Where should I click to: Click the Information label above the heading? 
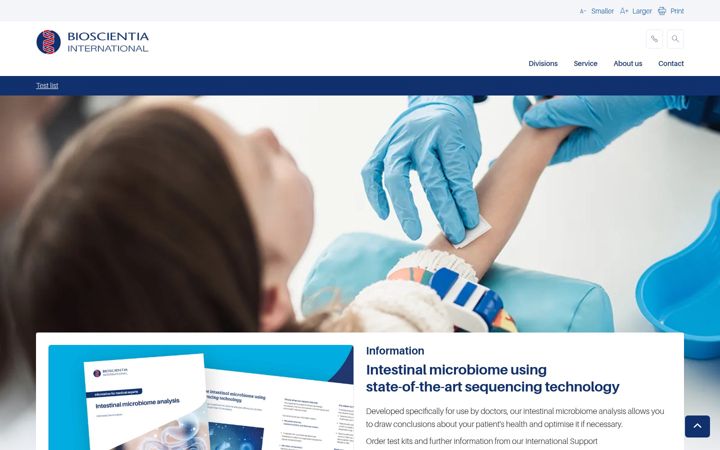pyautogui.click(x=395, y=351)
